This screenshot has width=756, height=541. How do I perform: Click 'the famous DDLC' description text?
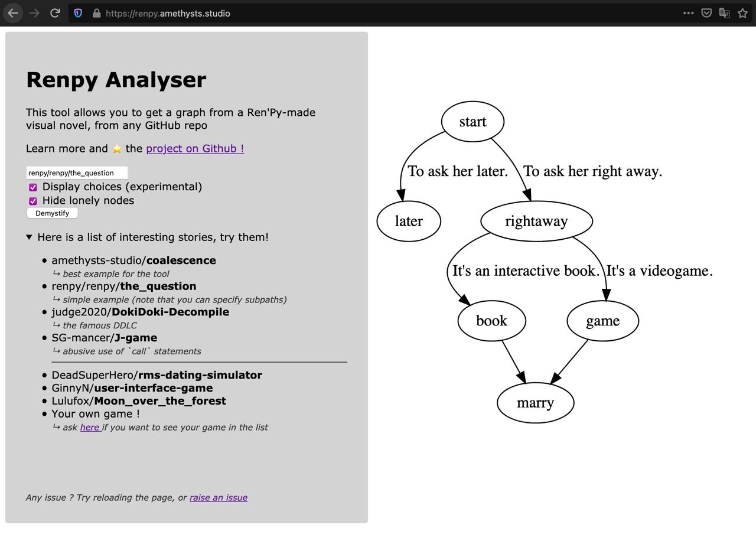99,325
